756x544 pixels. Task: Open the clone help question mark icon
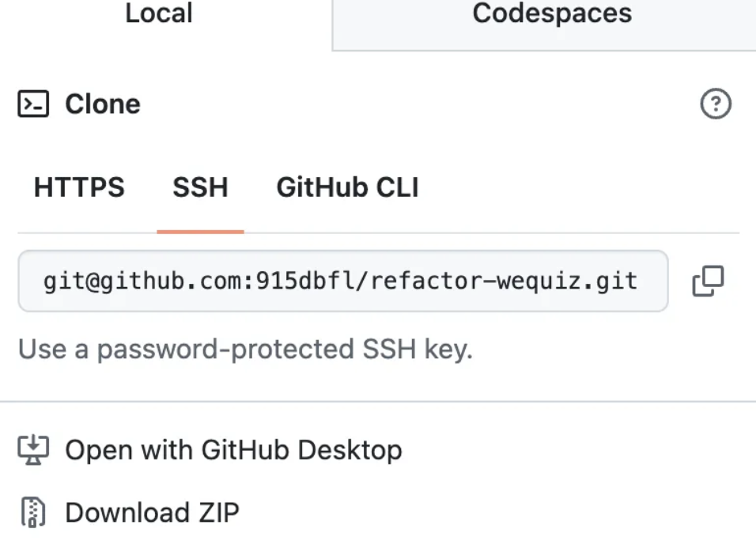point(716,104)
